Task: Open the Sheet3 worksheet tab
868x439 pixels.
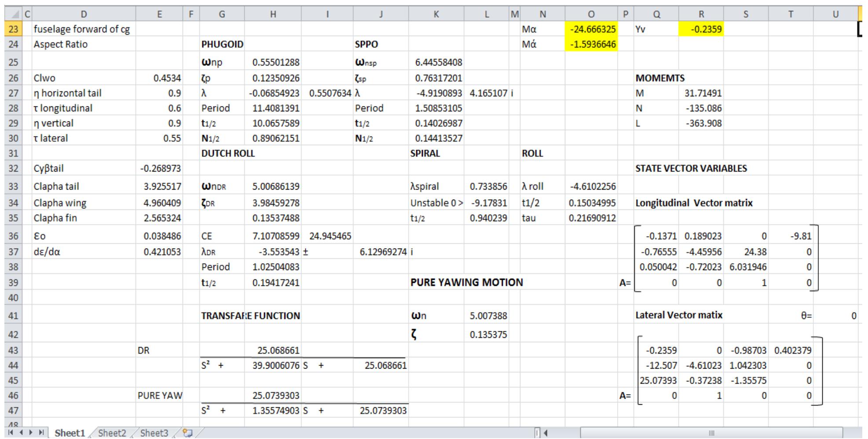Action: point(154,433)
